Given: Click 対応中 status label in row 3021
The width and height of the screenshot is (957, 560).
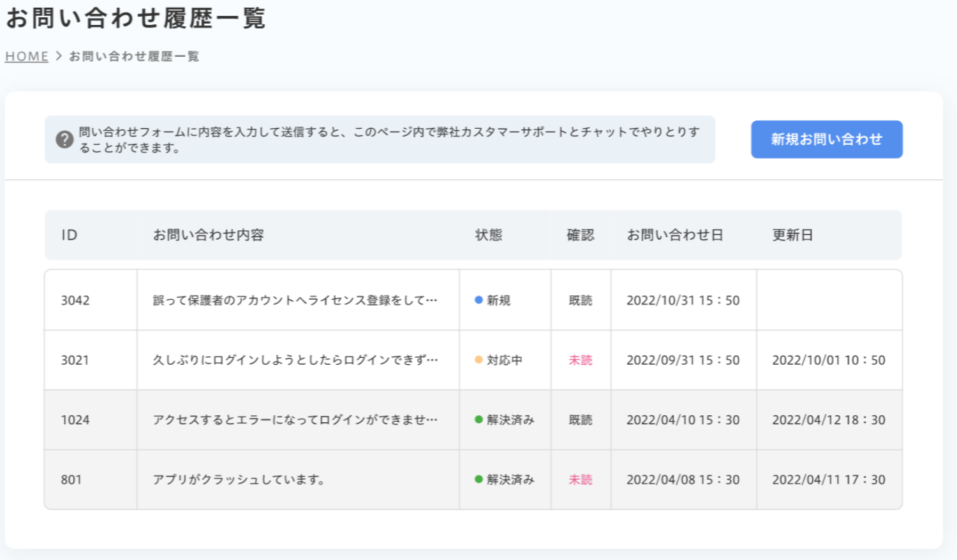Looking at the screenshot, I should [505, 360].
